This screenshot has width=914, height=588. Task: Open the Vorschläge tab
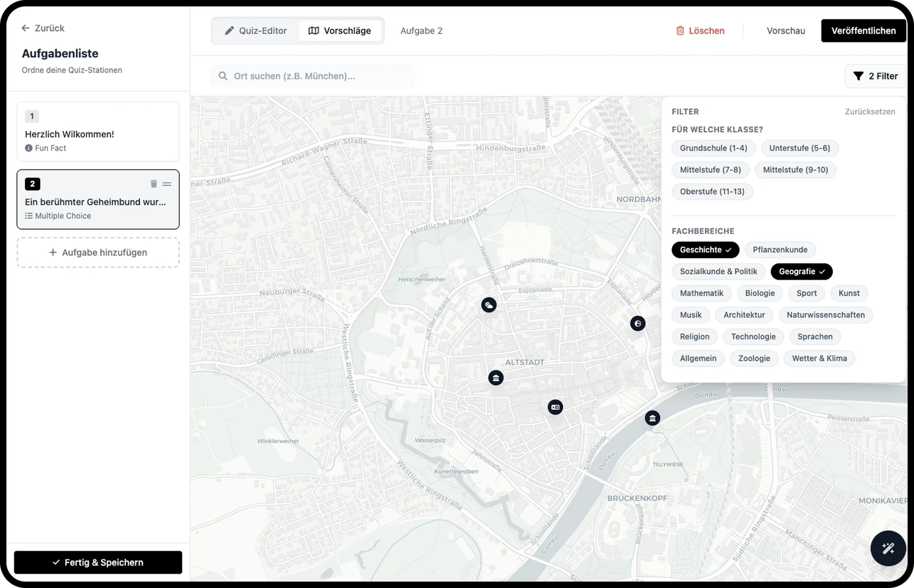tap(340, 30)
